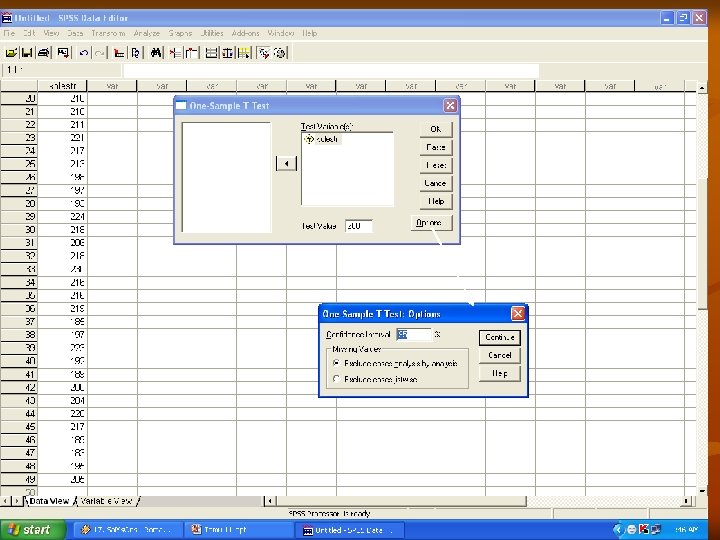Click the Confidence Interval percentage field
Screen dimensions: 720x540
tap(414, 334)
